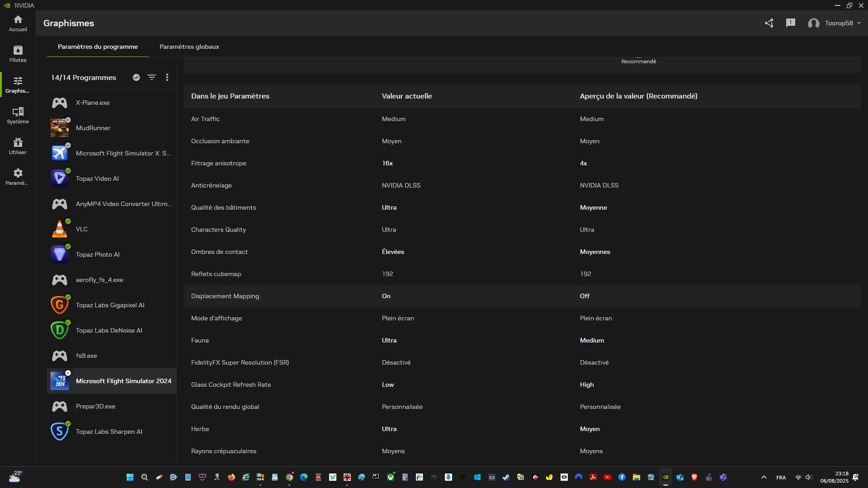868x488 pixels.
Task: Go to the Pilotes drivers section
Action: coord(18,54)
